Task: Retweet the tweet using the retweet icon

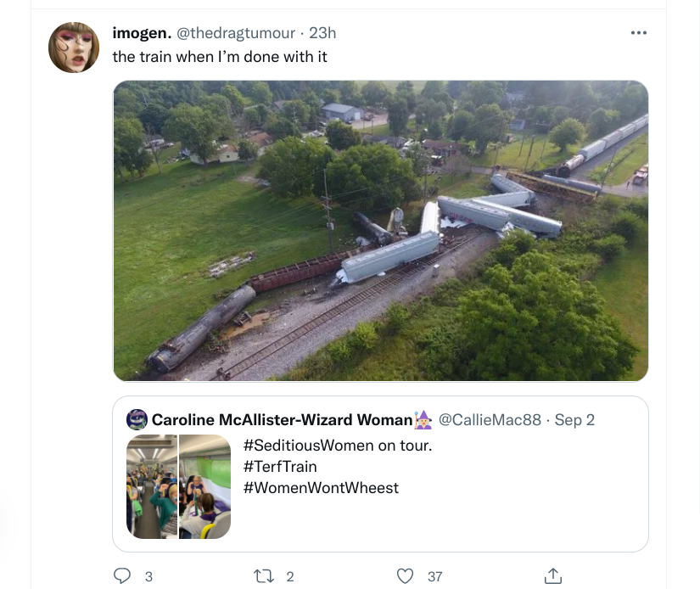Action: tap(263, 576)
